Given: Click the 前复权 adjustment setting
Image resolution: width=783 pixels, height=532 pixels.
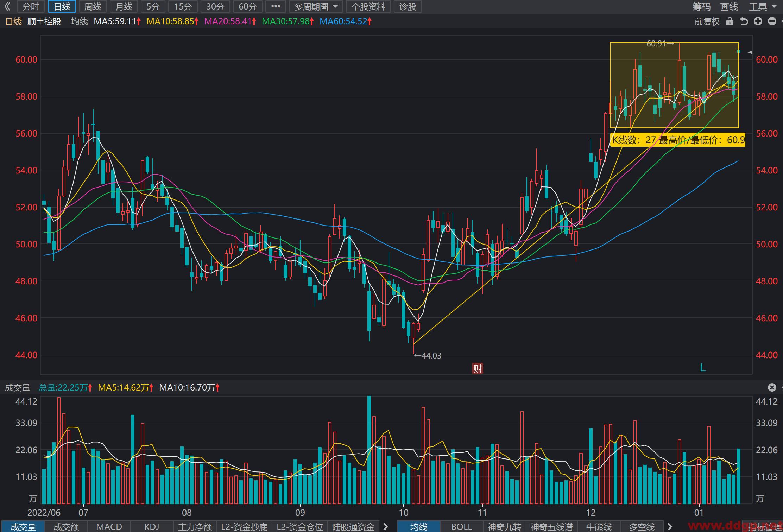Looking at the screenshot, I should (707, 21).
